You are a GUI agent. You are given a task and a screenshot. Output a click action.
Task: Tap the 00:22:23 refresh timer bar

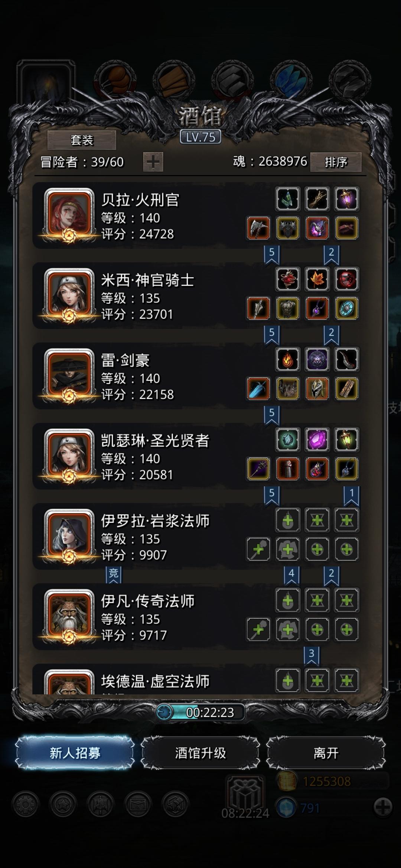tap(200, 712)
